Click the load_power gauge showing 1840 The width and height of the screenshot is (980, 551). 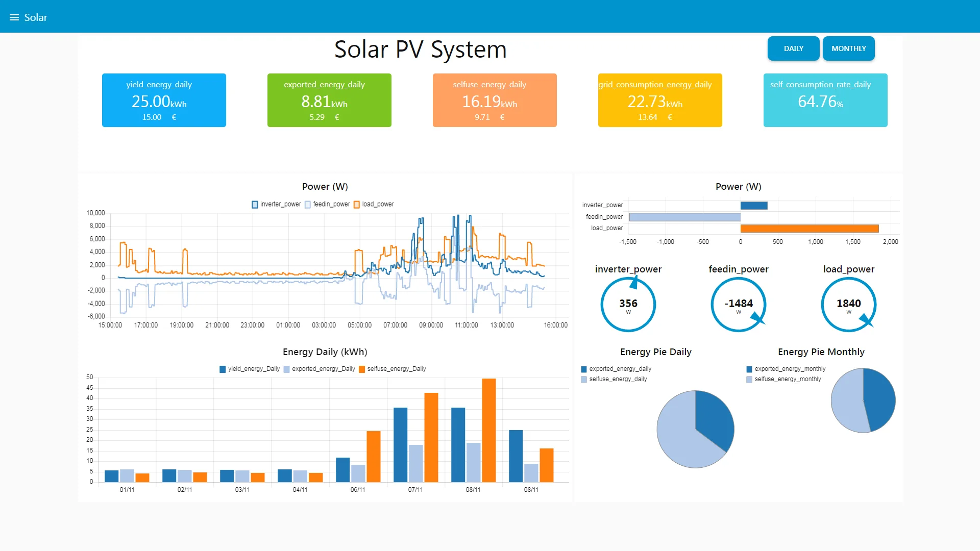849,305
